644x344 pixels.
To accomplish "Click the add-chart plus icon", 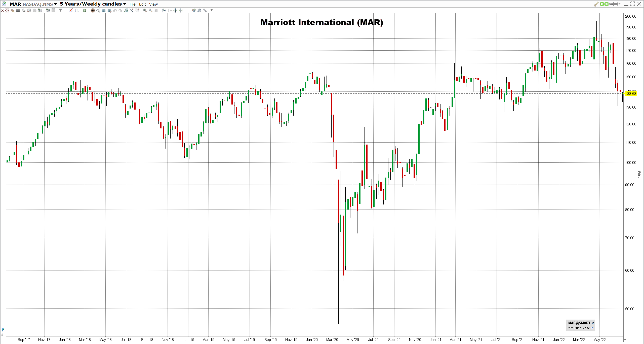I will (x=40, y=10).
